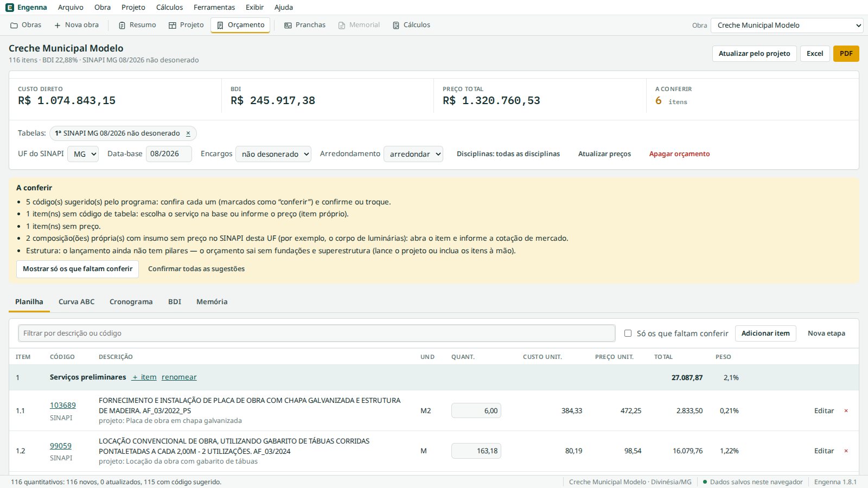The image size is (868, 488).
Task: Remove the SINAPI MG 08/2026 table chip
Action: point(188,133)
